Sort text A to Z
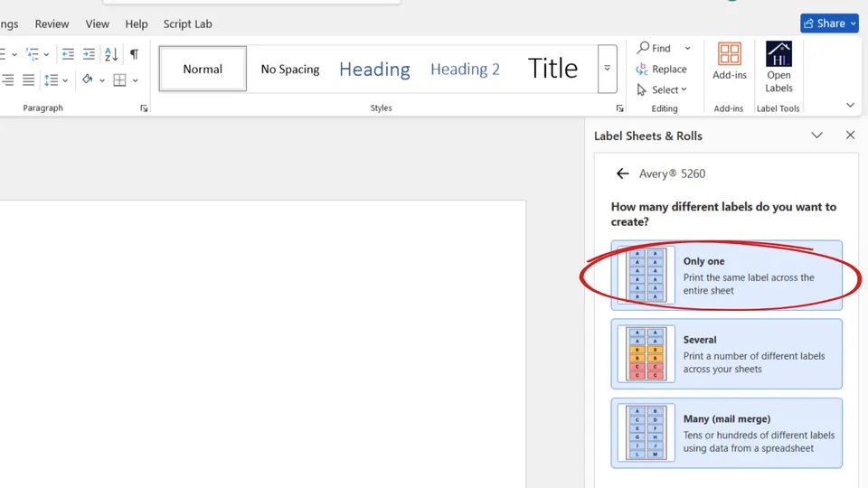Screen dimensions: 868x488 [111, 53]
